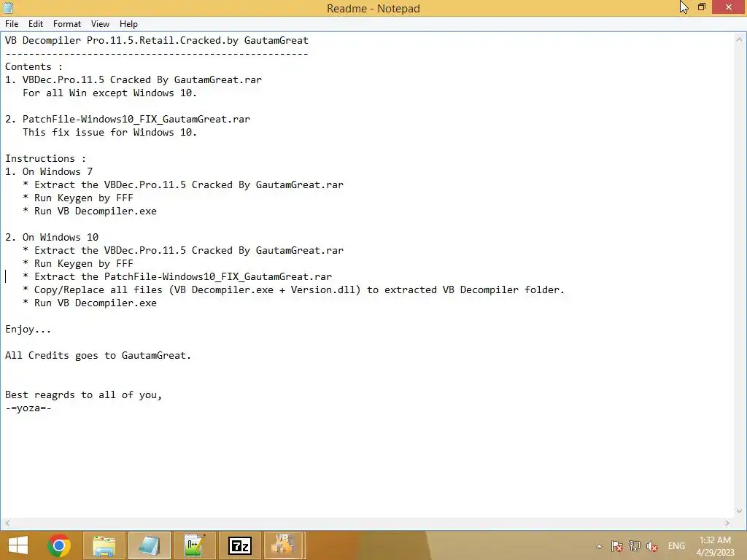Image resolution: width=747 pixels, height=560 pixels.
Task: Open the Help menu
Action: [128, 24]
